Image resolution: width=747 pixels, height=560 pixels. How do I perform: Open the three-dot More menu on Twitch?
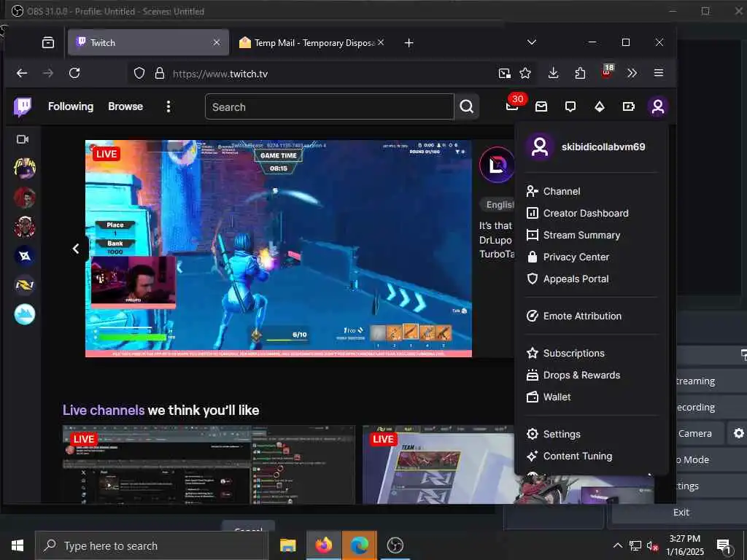(169, 106)
